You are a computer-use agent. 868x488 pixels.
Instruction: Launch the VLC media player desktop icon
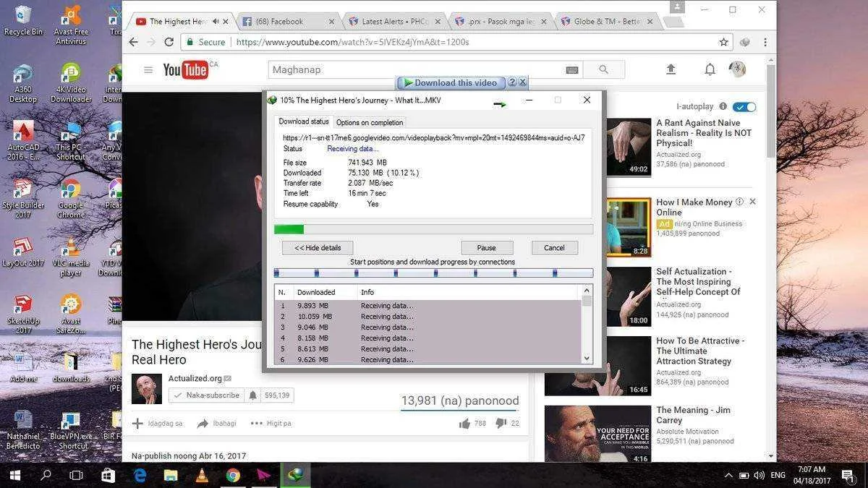coord(71,257)
